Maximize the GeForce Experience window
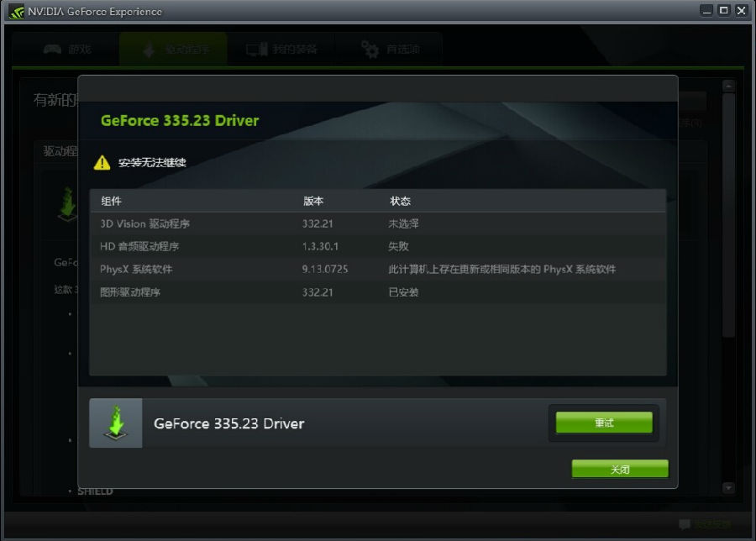 point(723,11)
